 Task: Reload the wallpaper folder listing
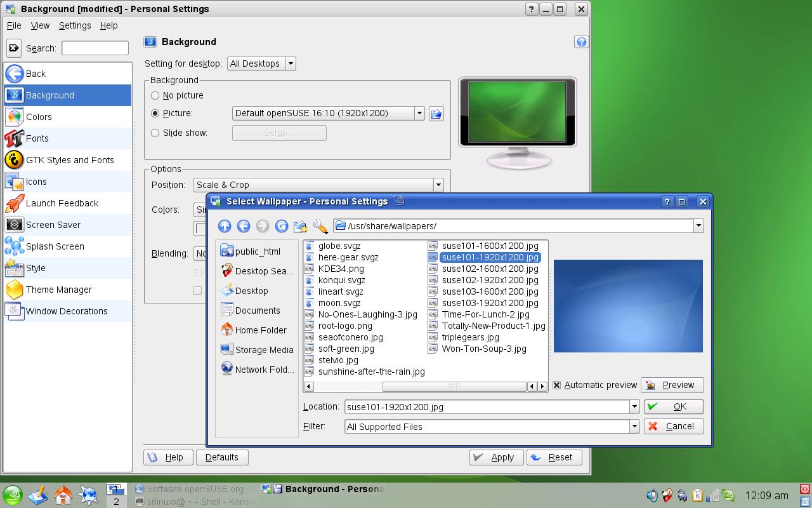click(282, 226)
